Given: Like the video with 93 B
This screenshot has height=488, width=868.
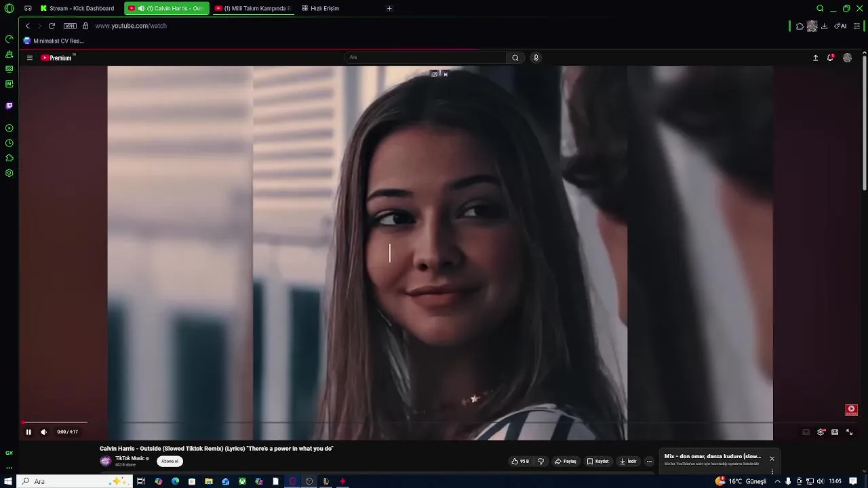Looking at the screenshot, I should pos(521,461).
